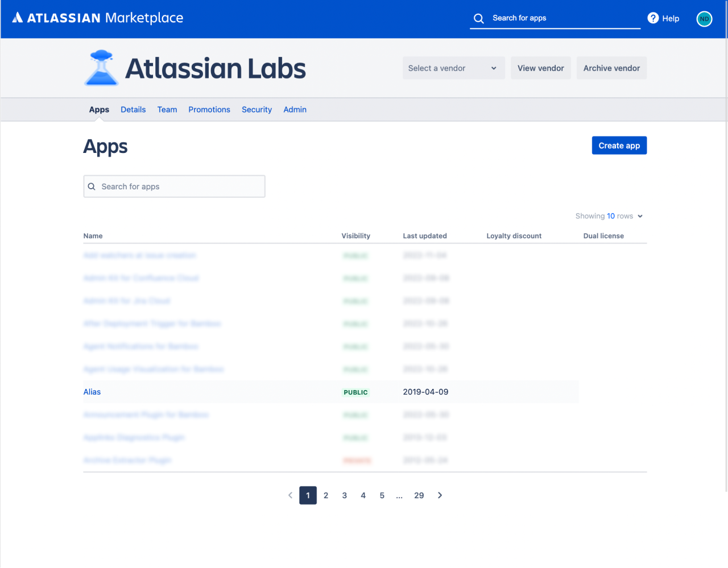
Task: Select page 1 in pagination
Action: (x=308, y=495)
